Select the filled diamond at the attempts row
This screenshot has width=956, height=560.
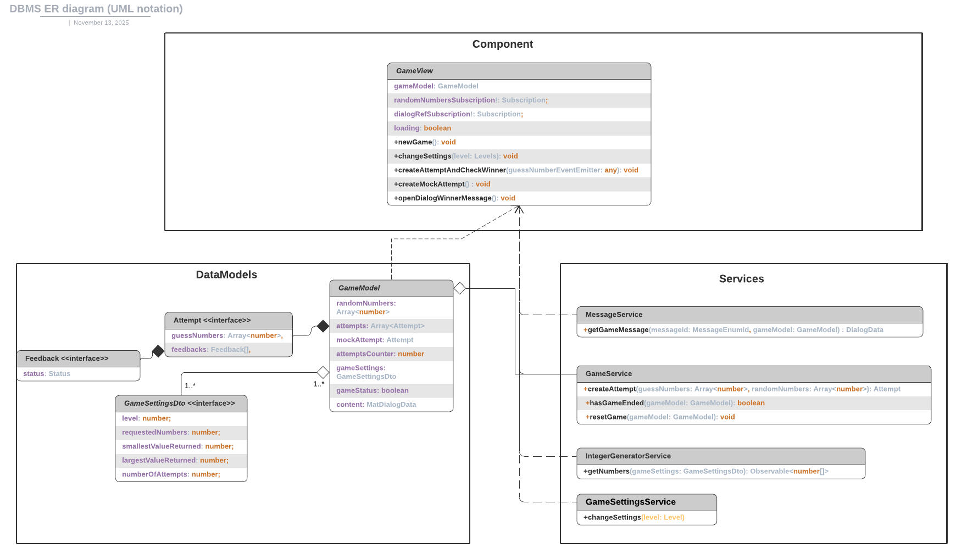point(323,326)
